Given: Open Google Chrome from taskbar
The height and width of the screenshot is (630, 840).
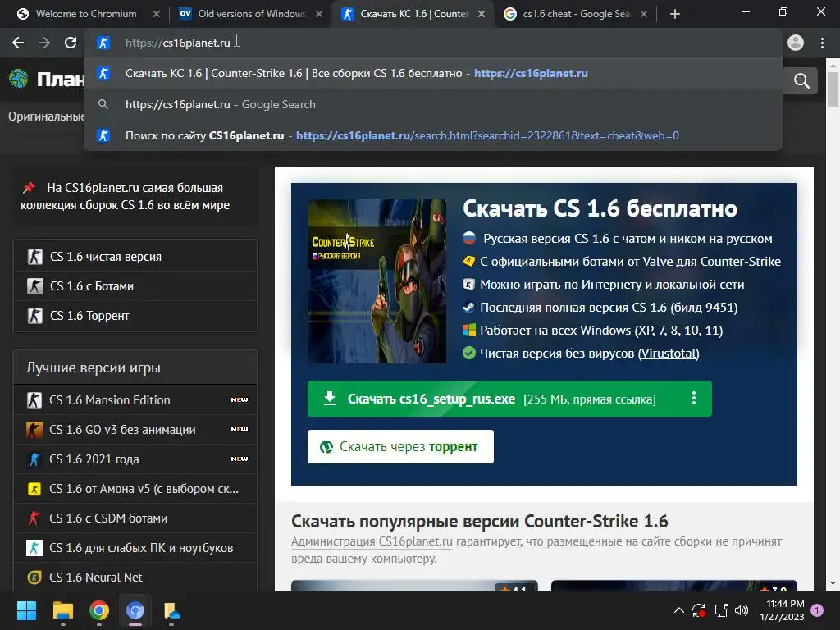Looking at the screenshot, I should [99, 610].
